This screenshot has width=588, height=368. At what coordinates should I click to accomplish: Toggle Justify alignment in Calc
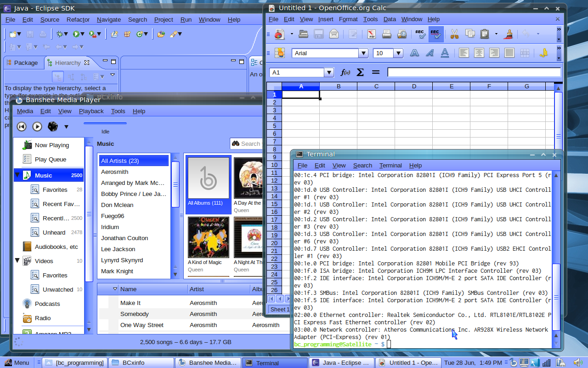coord(509,53)
